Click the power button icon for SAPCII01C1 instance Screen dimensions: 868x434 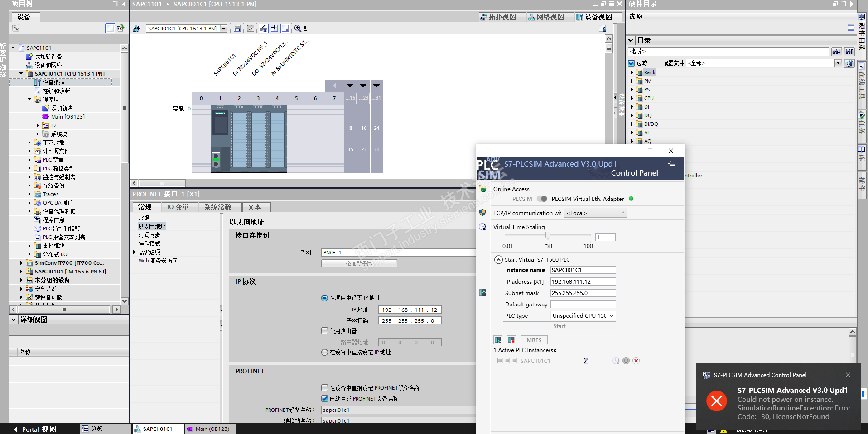tap(626, 361)
